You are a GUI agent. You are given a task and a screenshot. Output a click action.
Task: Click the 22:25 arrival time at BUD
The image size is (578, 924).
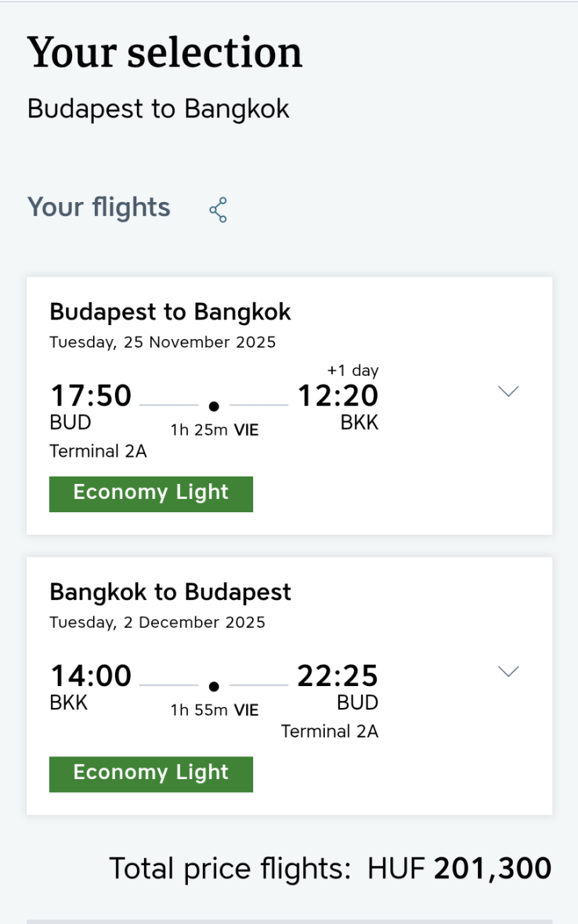pyautogui.click(x=338, y=676)
